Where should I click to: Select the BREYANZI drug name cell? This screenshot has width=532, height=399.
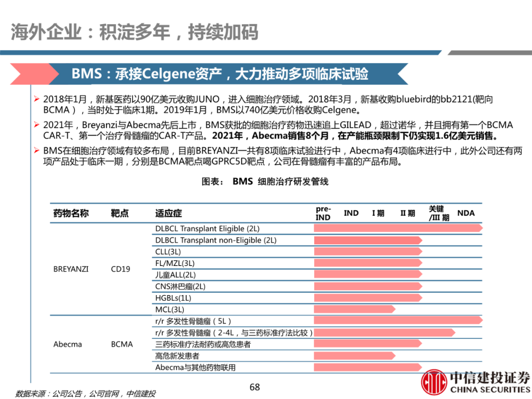71,269
